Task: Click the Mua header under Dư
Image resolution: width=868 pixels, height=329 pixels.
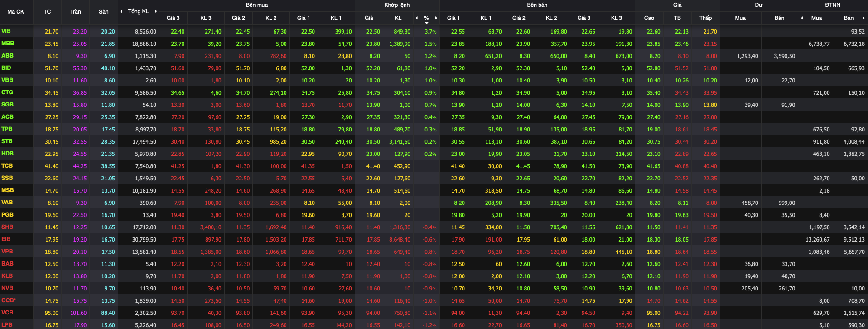Action: coord(740,18)
